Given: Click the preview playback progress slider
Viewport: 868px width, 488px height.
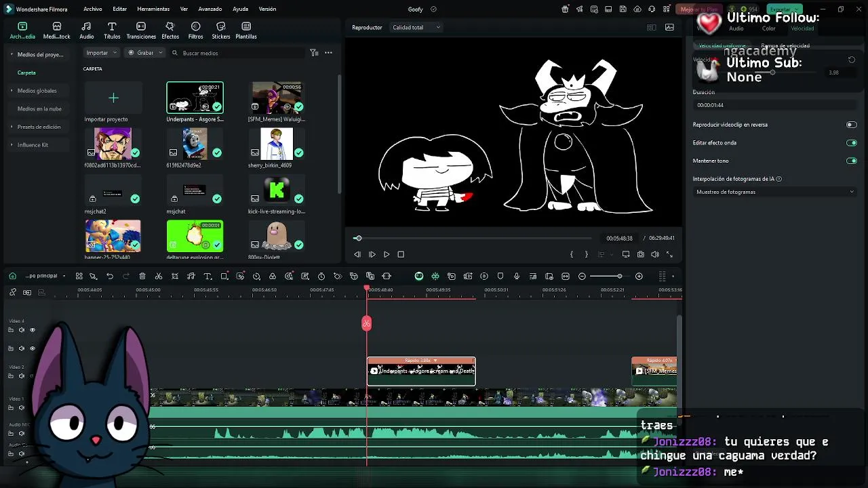Looking at the screenshot, I should (x=473, y=239).
